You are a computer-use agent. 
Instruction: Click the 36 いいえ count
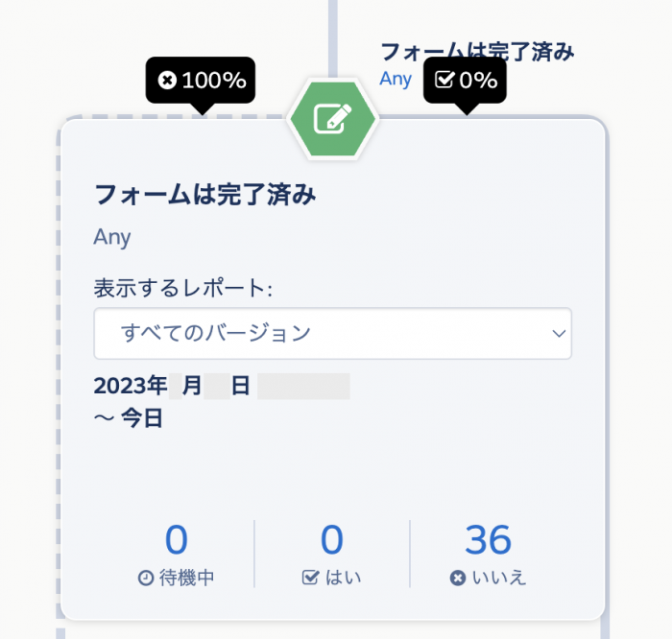488,540
